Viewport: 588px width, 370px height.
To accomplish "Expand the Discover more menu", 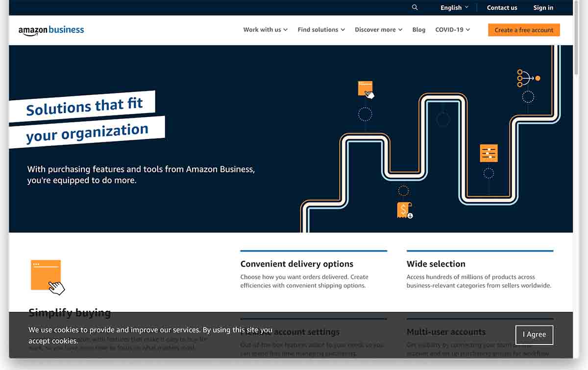I will pyautogui.click(x=379, y=30).
